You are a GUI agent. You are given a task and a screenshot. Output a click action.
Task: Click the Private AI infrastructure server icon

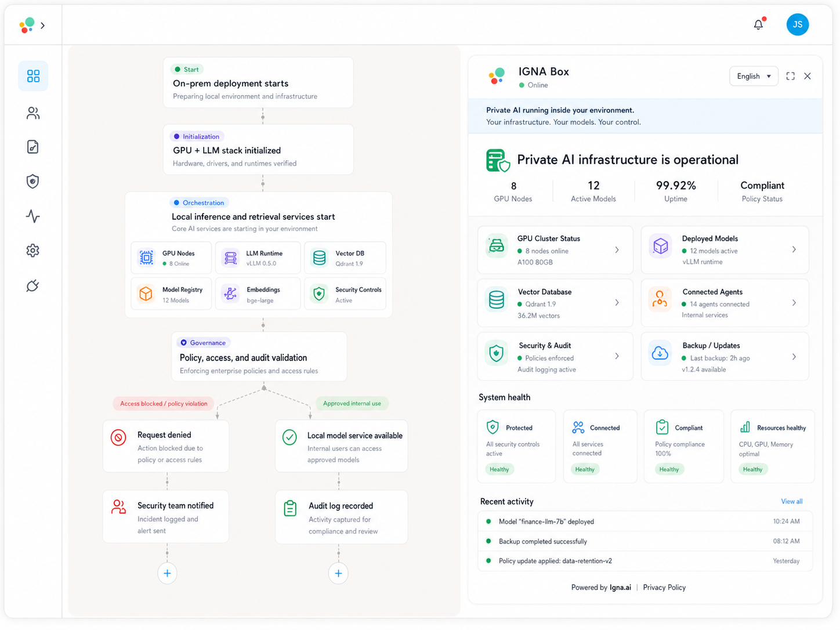(498, 160)
